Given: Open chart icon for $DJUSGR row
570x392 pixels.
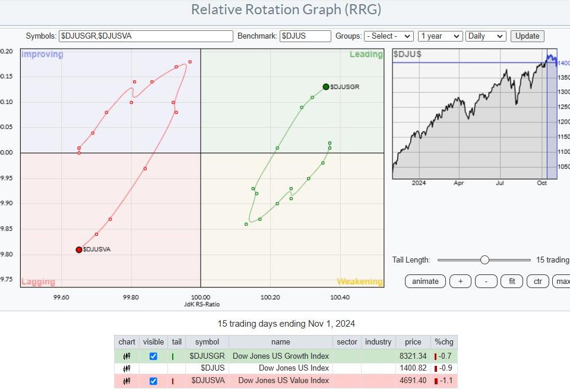Looking at the screenshot, I should 126,356.
